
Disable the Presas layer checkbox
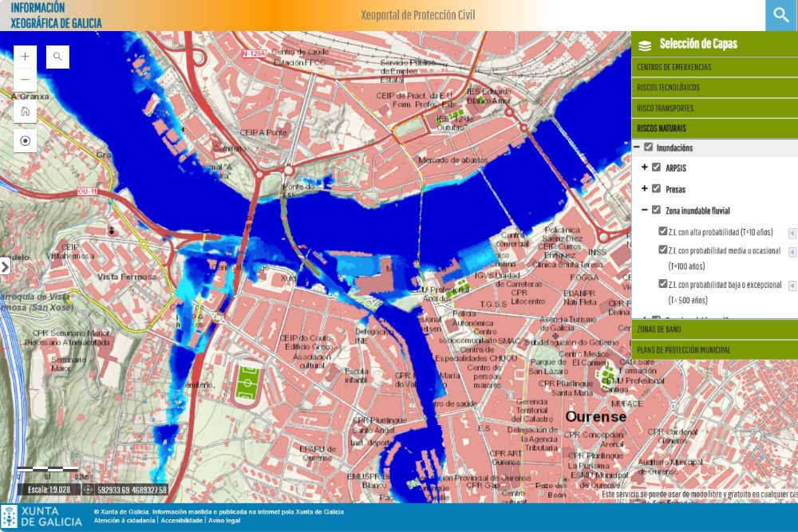[x=657, y=189]
